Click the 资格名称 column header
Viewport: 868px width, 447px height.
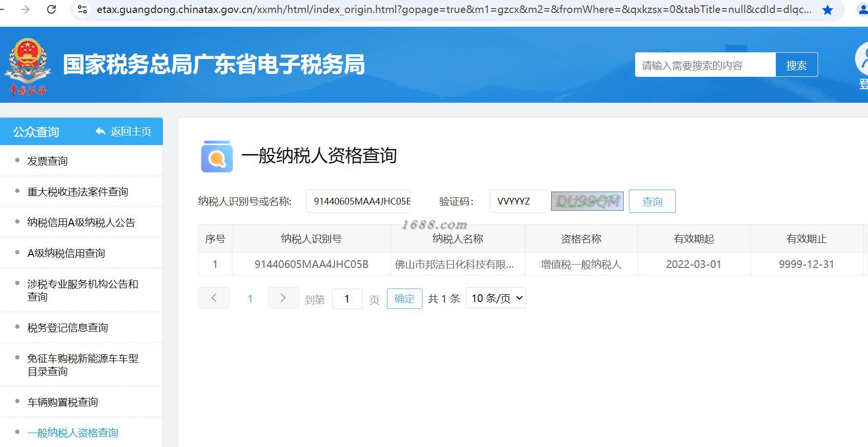(581, 239)
